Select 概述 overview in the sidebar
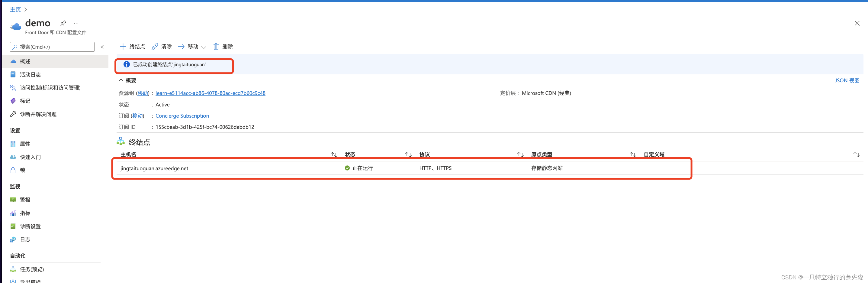 coord(55,61)
